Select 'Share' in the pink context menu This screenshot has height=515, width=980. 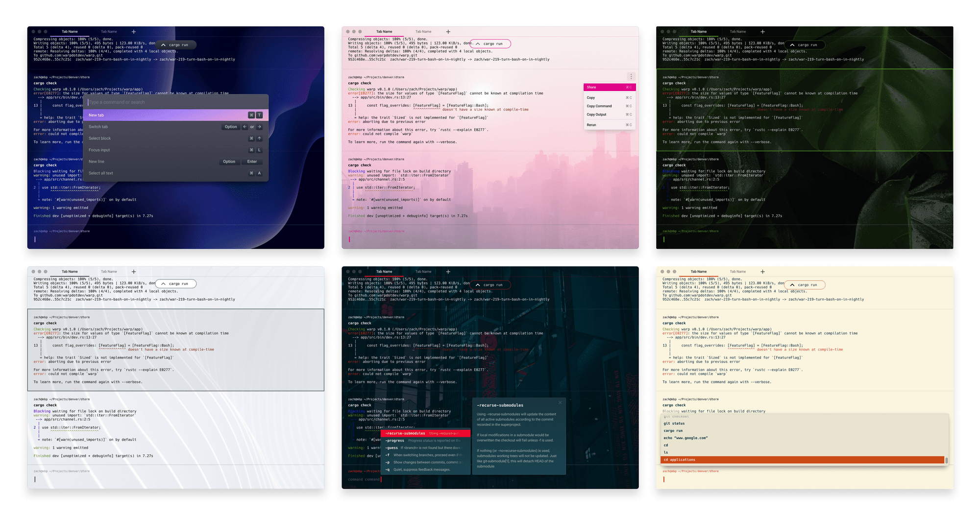(591, 87)
